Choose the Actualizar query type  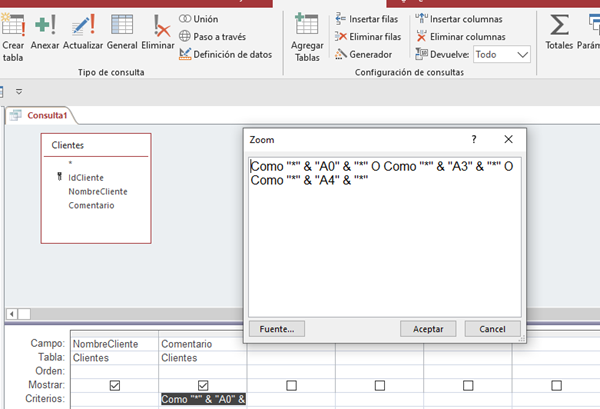point(83,34)
